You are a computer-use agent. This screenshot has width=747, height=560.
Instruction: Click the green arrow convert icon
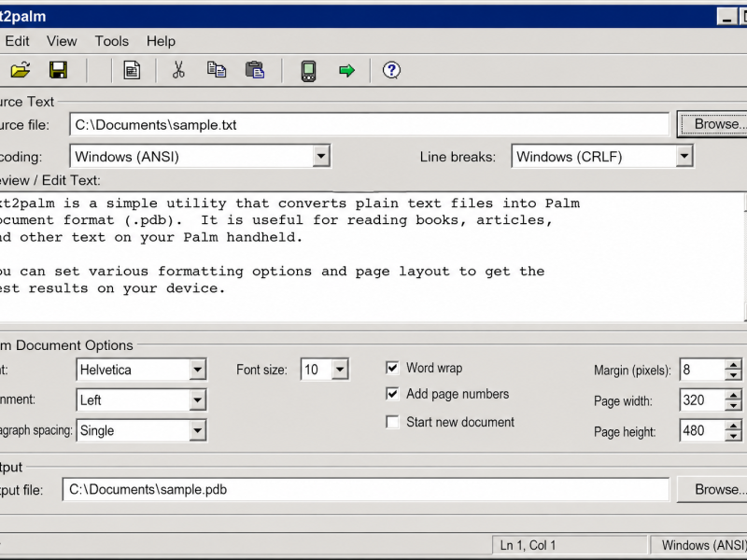346,71
